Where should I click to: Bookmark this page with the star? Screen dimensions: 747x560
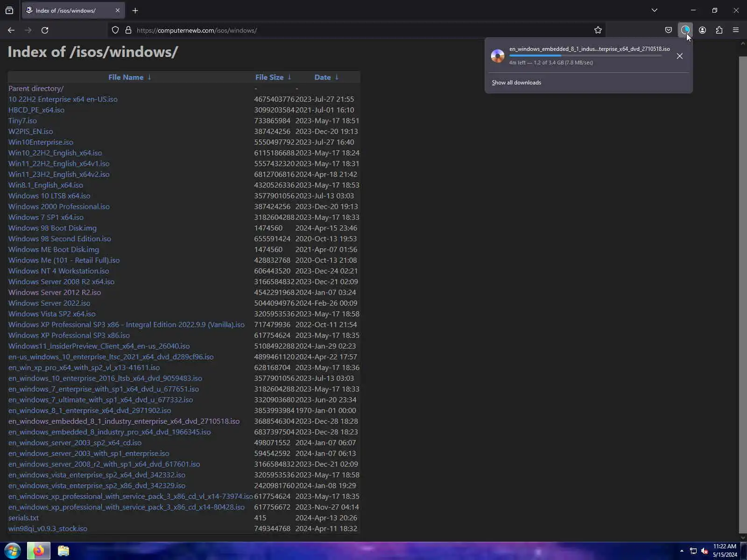coord(598,30)
